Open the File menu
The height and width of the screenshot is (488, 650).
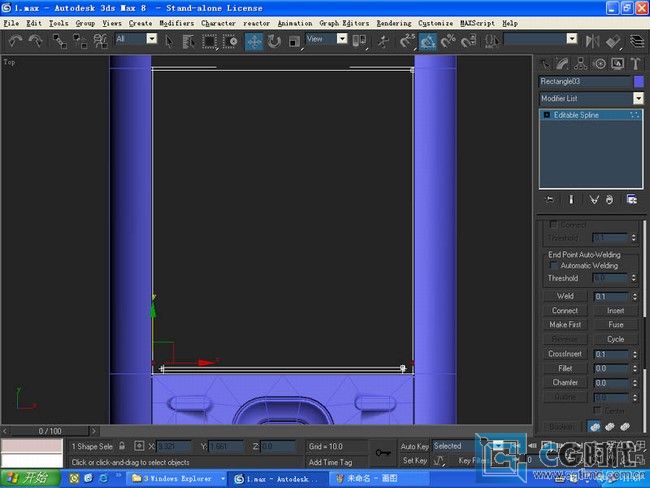click(x=11, y=23)
